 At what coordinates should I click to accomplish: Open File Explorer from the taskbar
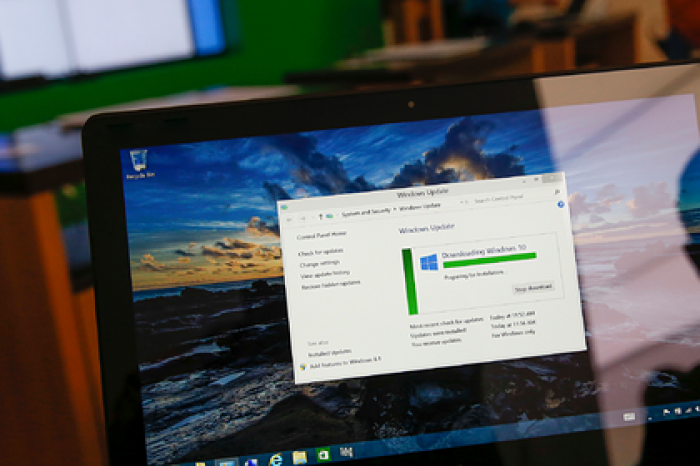coord(300,457)
